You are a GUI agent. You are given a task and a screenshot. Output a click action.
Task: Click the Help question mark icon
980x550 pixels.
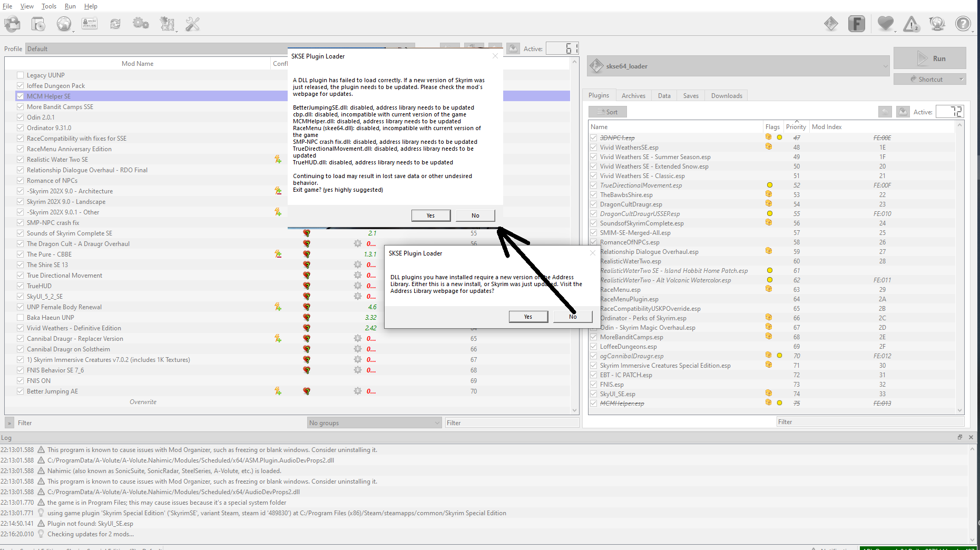tap(963, 24)
